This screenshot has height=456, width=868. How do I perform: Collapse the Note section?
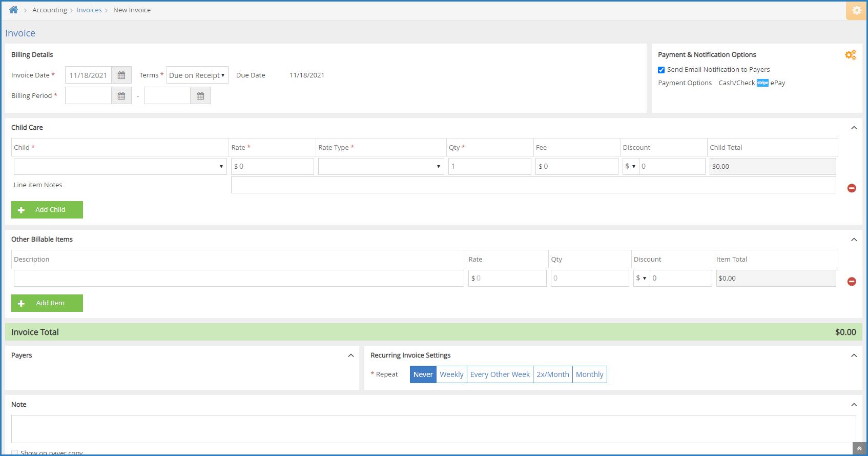point(854,405)
